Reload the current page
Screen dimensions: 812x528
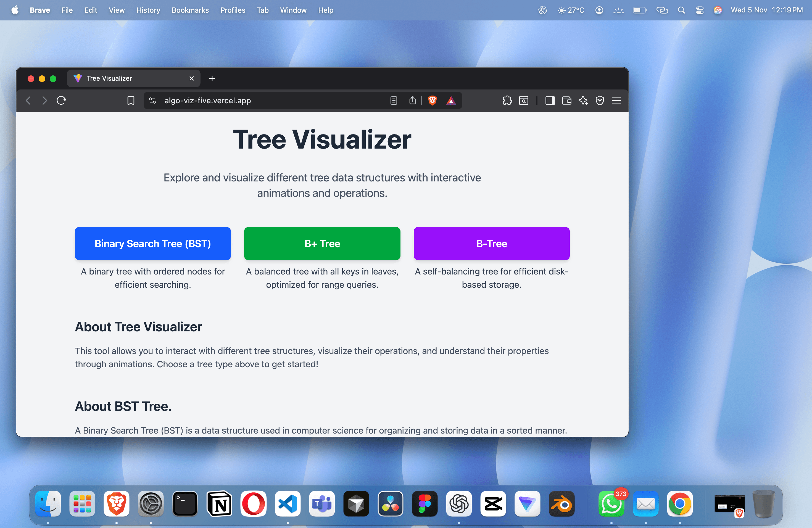tap(61, 100)
